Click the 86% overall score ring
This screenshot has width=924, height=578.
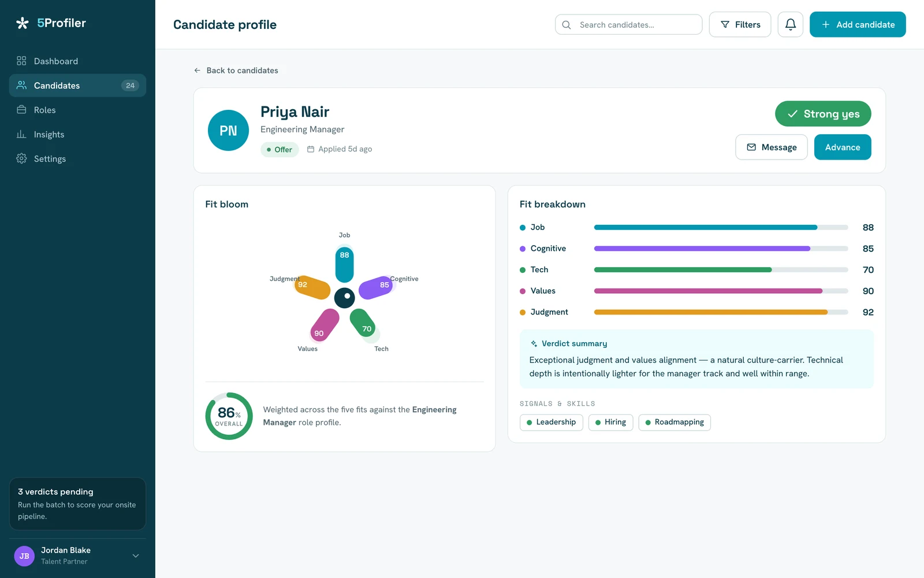click(x=229, y=416)
